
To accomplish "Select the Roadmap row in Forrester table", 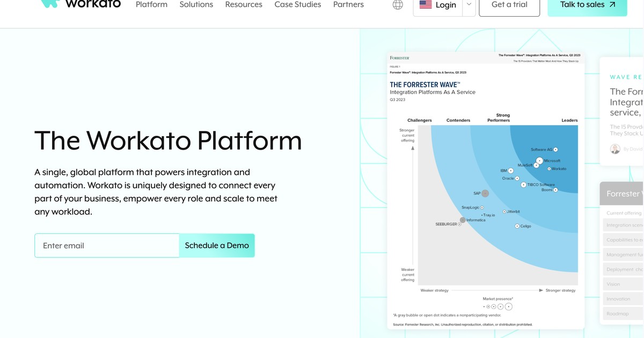I will click(x=623, y=314).
